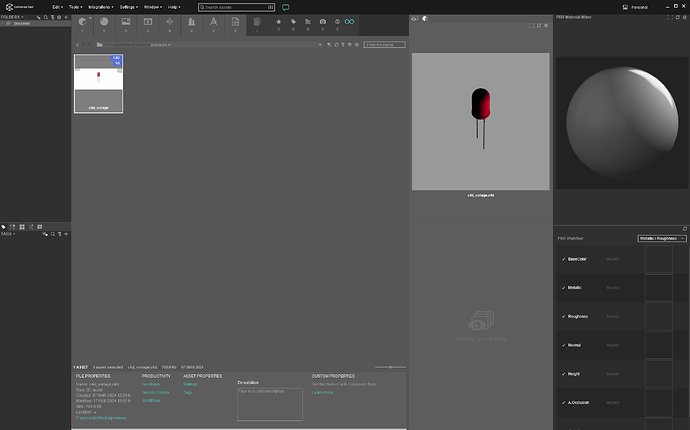Select the comments tab icon in lower-left panel
The width and height of the screenshot is (690, 430).
point(40,227)
